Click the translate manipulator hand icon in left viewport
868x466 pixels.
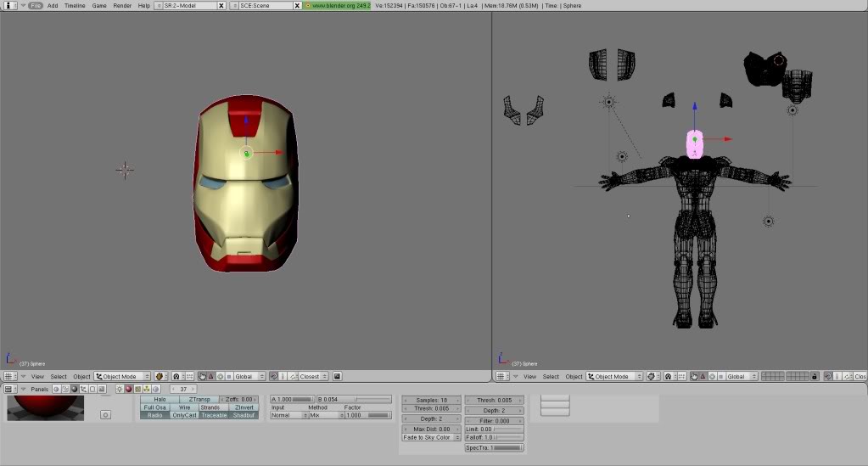(x=204, y=376)
